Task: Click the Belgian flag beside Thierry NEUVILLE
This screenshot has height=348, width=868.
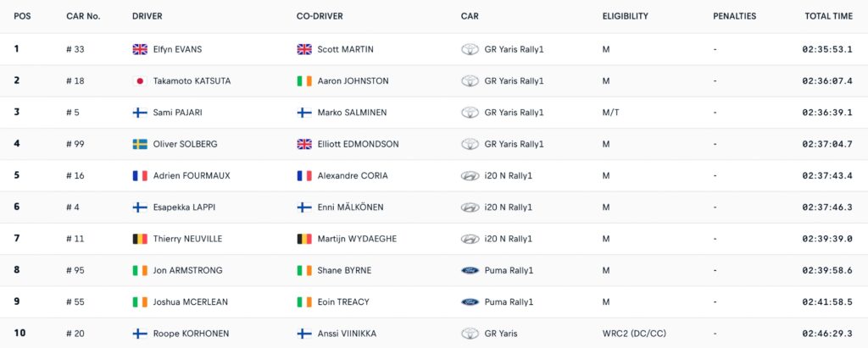Action: tap(140, 239)
